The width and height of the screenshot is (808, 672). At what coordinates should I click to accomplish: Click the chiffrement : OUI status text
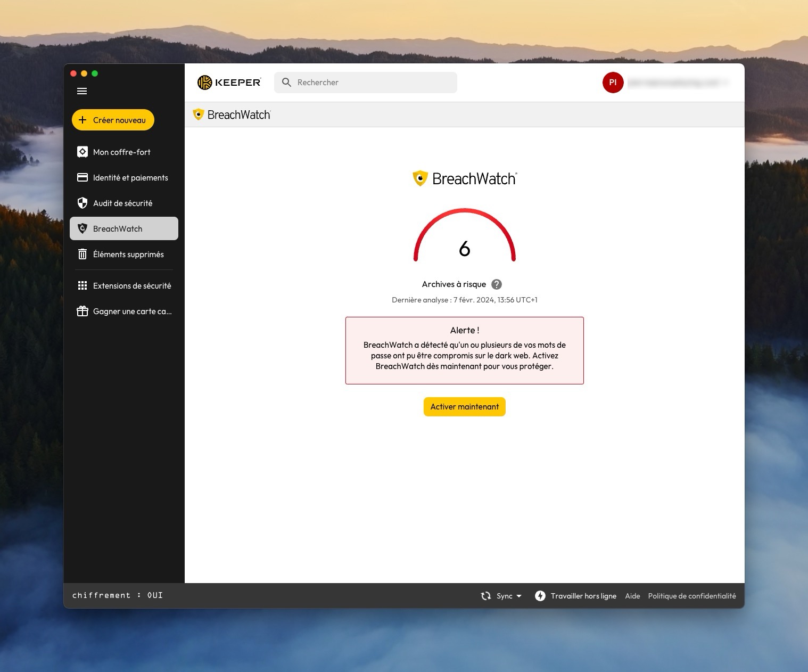point(118,595)
